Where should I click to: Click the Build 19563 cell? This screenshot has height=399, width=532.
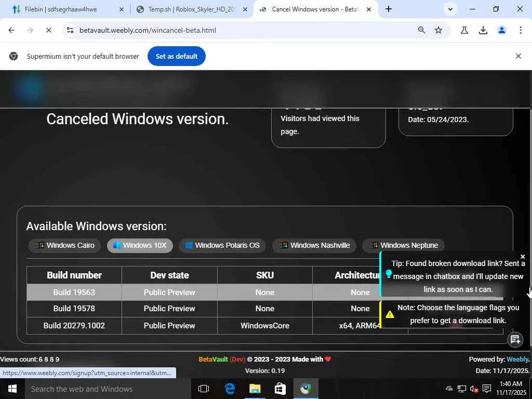point(74,292)
